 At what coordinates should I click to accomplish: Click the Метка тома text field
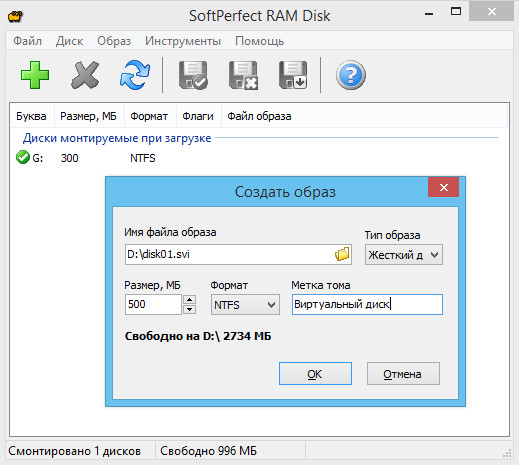[367, 304]
